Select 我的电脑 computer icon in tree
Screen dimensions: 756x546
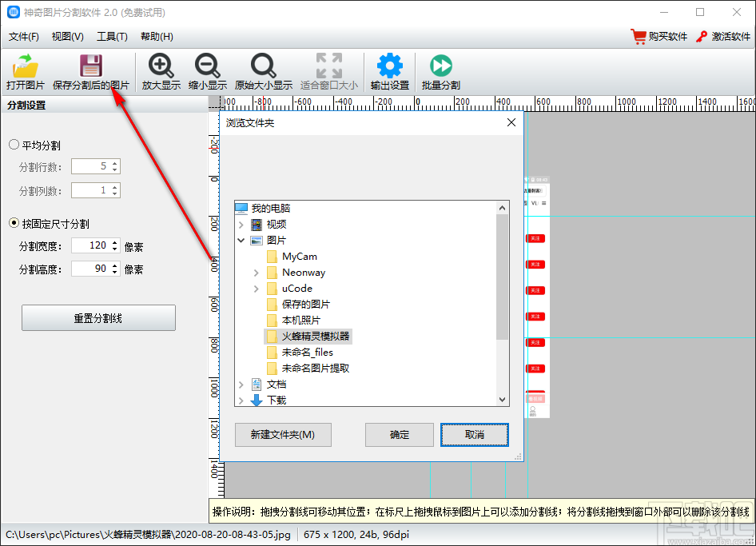pos(241,209)
